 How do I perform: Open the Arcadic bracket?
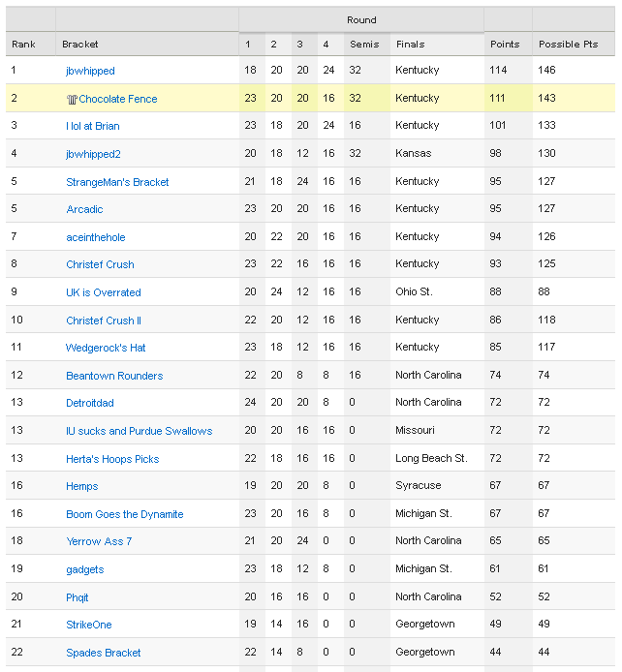point(84,209)
